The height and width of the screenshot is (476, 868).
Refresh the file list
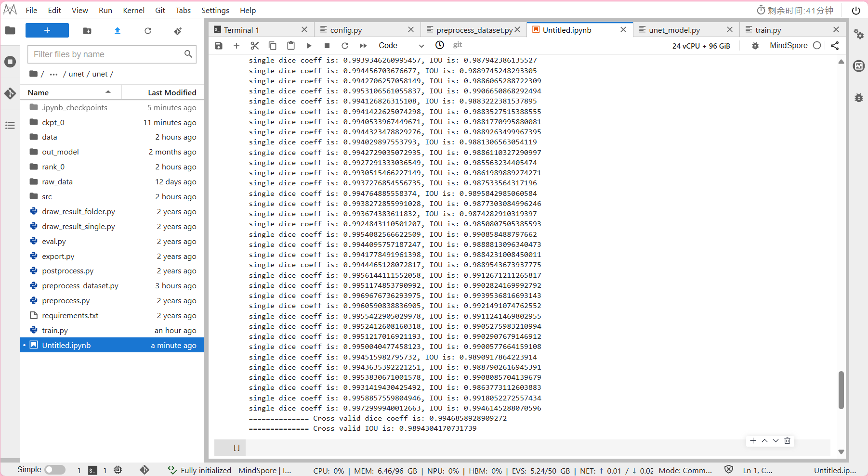148,31
